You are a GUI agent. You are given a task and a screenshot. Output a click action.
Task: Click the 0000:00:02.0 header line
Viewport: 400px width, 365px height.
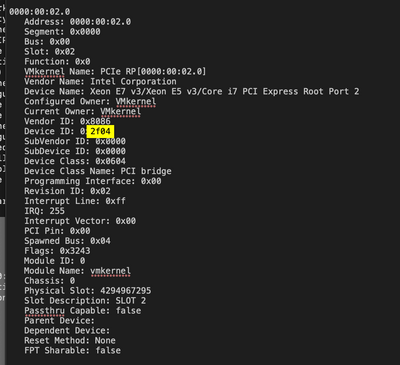point(39,12)
